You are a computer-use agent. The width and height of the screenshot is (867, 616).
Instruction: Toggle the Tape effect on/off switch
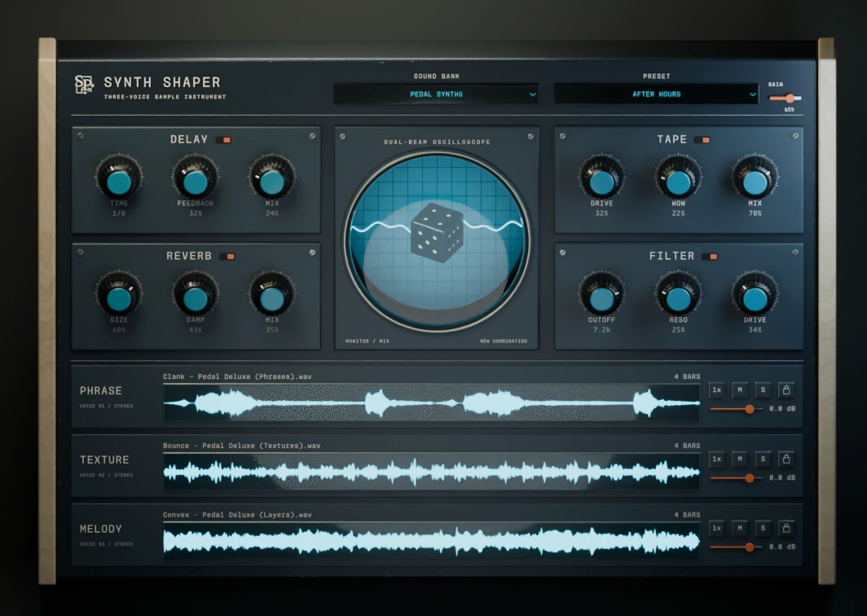702,140
